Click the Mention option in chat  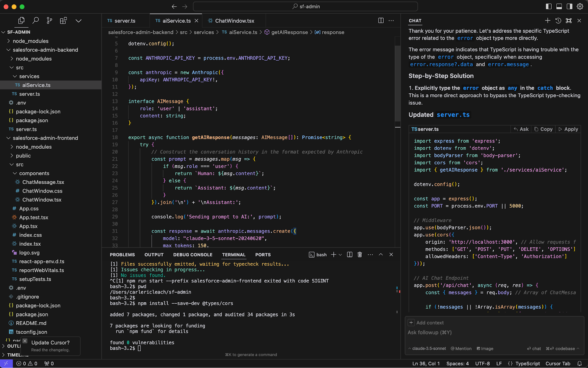(461, 349)
